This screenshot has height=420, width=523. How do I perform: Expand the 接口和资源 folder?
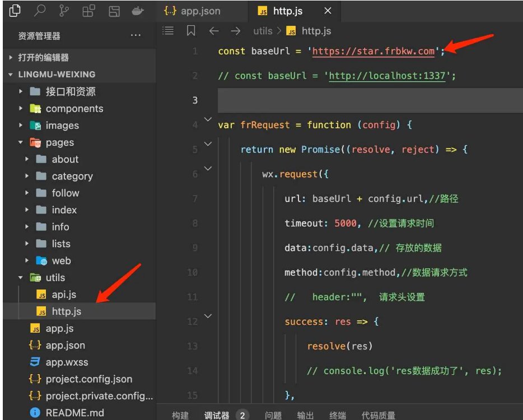[80, 91]
